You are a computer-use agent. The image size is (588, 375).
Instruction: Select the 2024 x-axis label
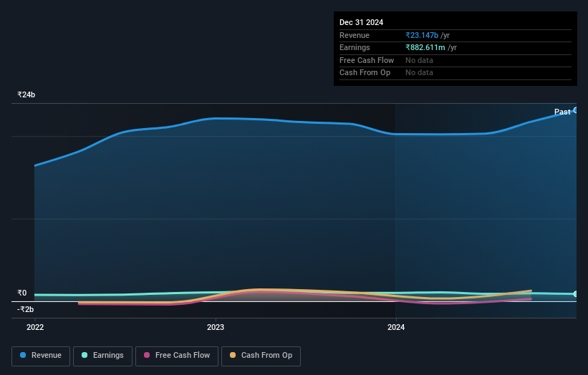pyautogui.click(x=396, y=328)
